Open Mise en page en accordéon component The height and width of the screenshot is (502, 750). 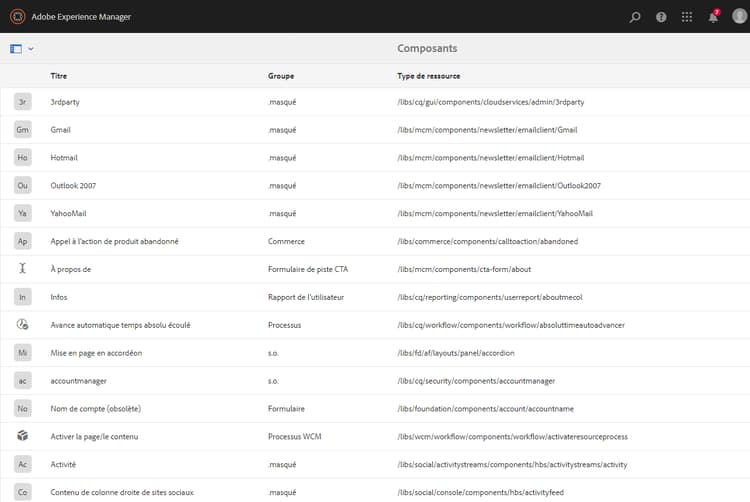(x=96, y=353)
